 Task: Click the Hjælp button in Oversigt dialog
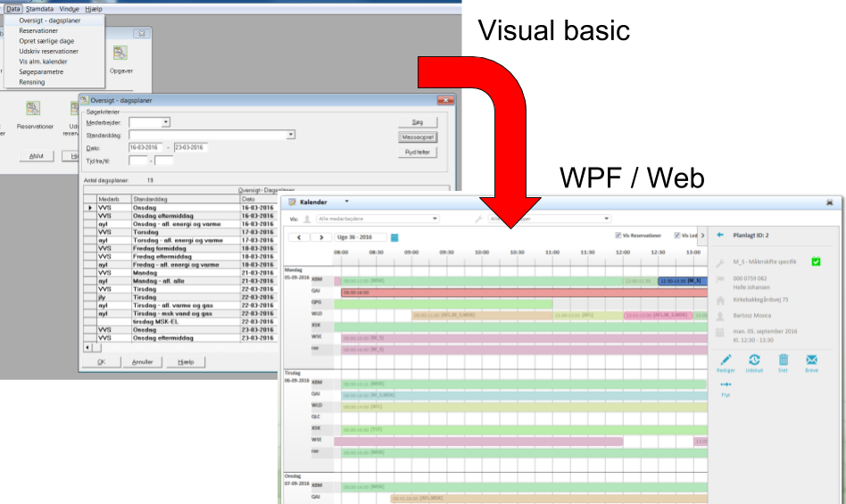(x=186, y=362)
